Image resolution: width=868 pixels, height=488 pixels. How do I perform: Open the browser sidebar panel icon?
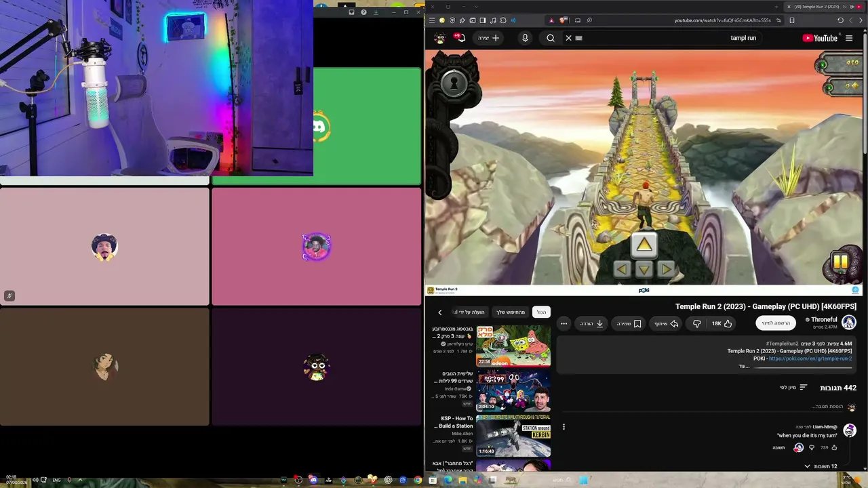pos(482,20)
